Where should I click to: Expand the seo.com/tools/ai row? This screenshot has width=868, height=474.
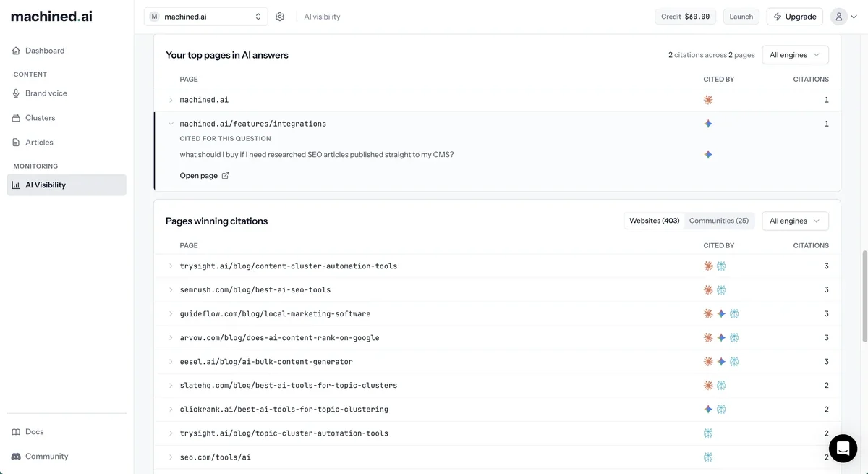[x=171, y=457]
